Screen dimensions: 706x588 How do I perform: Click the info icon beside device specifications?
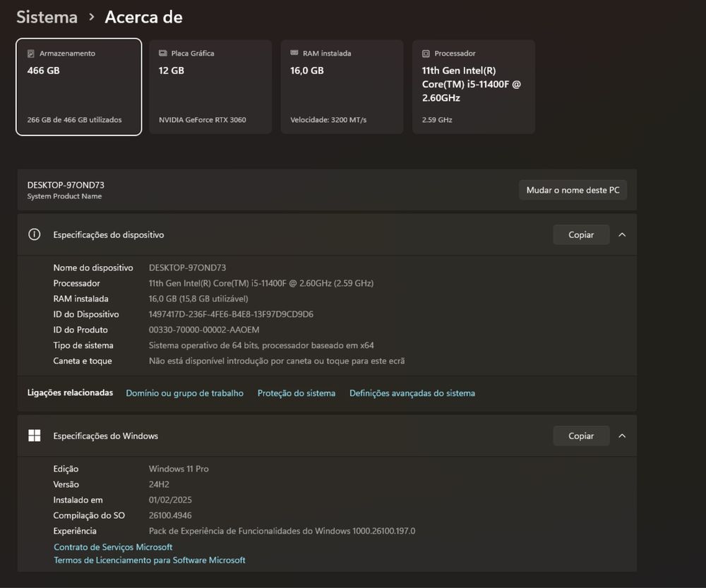point(34,234)
